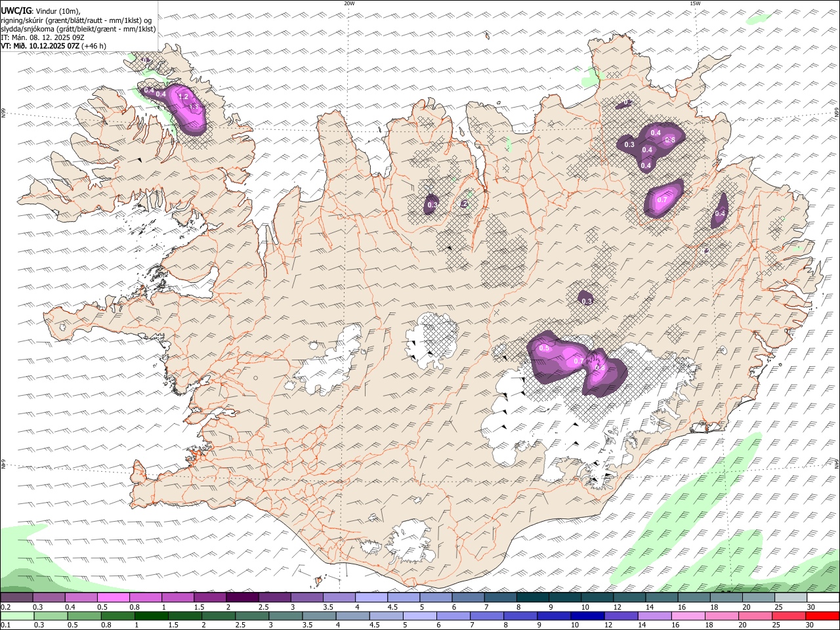Image resolution: width=840 pixels, height=630 pixels.
Task: Click the 1.1 snowfall value in the Westfjords
Action: pos(194,106)
